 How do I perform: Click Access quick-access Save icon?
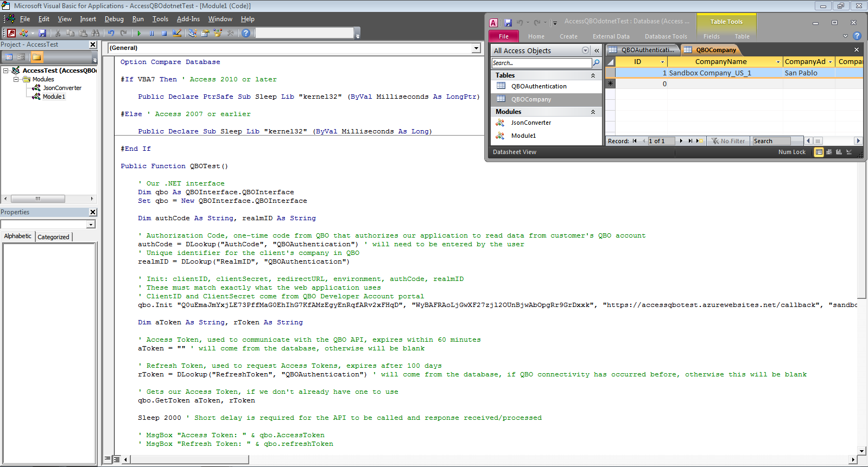(508, 23)
